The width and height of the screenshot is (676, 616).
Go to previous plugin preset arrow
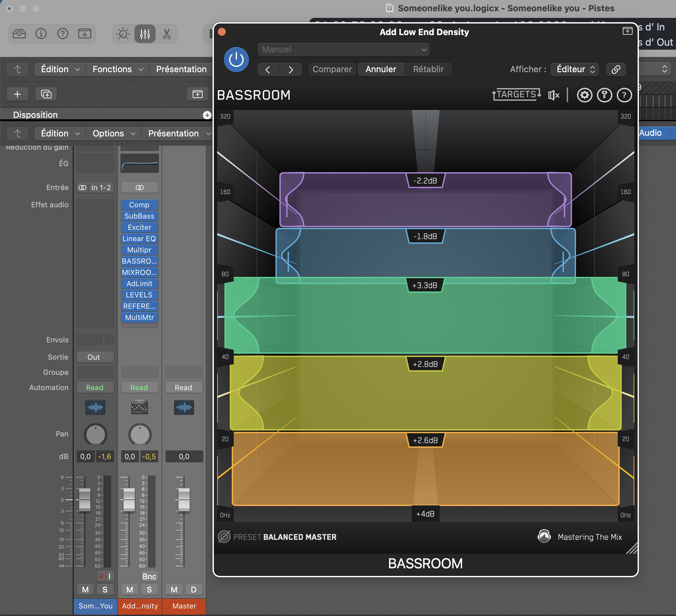click(x=268, y=70)
